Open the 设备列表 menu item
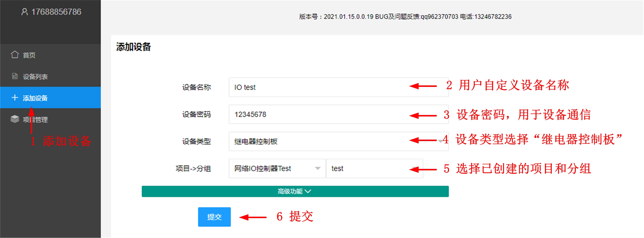This screenshot has width=644, height=238. (x=35, y=77)
